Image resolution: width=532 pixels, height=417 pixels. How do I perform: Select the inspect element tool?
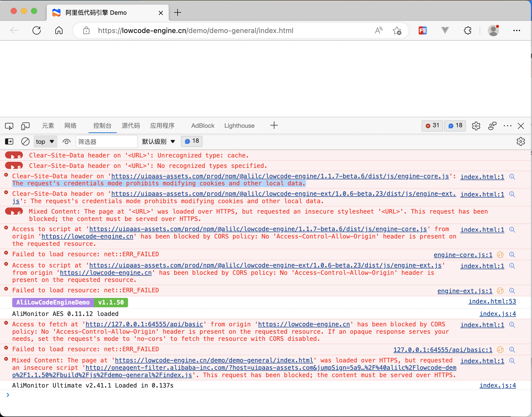coord(9,126)
